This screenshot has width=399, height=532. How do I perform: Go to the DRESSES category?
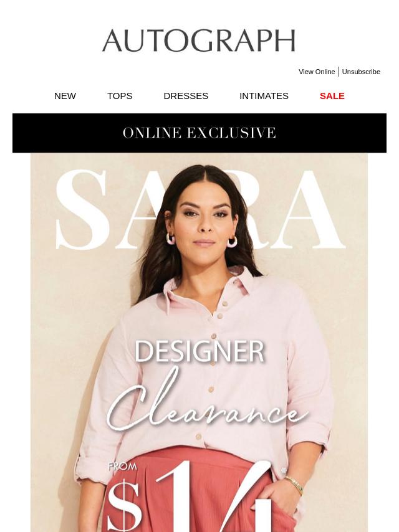[x=186, y=96]
